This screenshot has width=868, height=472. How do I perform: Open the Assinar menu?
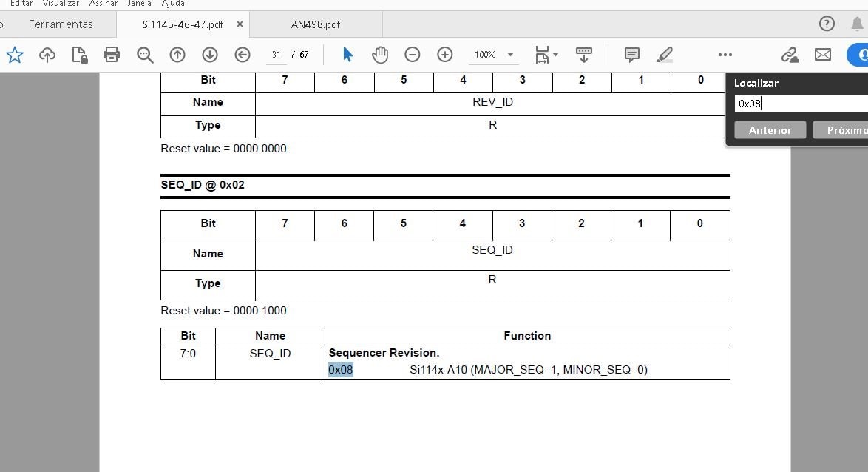pos(104,3)
